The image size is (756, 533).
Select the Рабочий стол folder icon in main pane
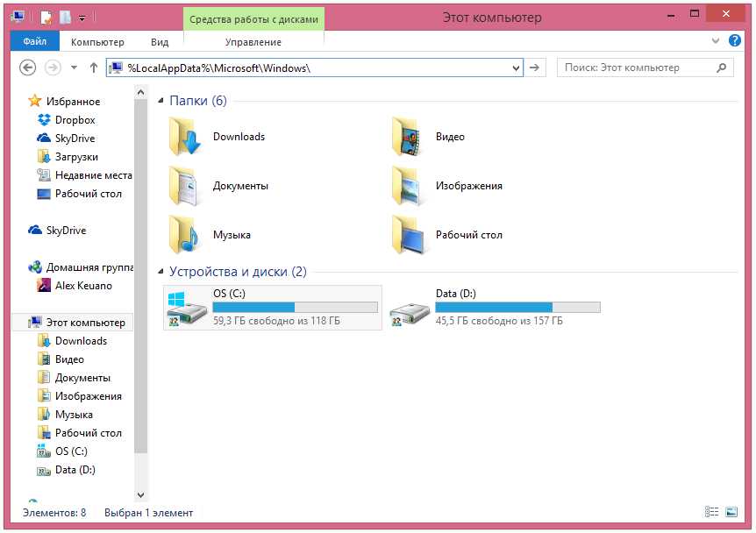click(408, 235)
